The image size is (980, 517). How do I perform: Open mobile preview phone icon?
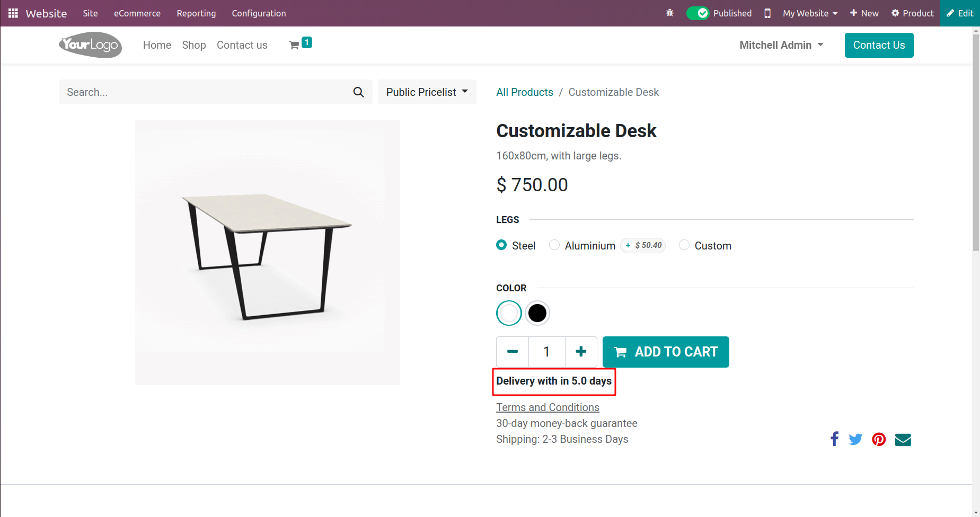[767, 13]
